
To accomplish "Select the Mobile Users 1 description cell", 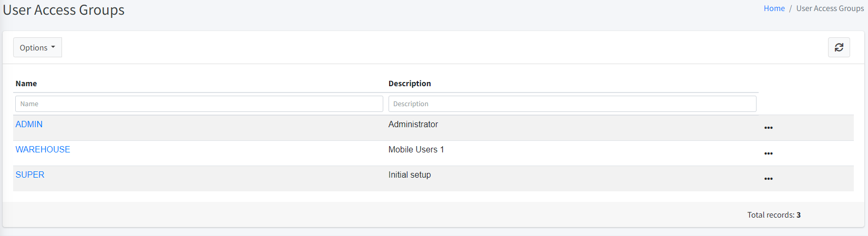I will tap(416, 149).
